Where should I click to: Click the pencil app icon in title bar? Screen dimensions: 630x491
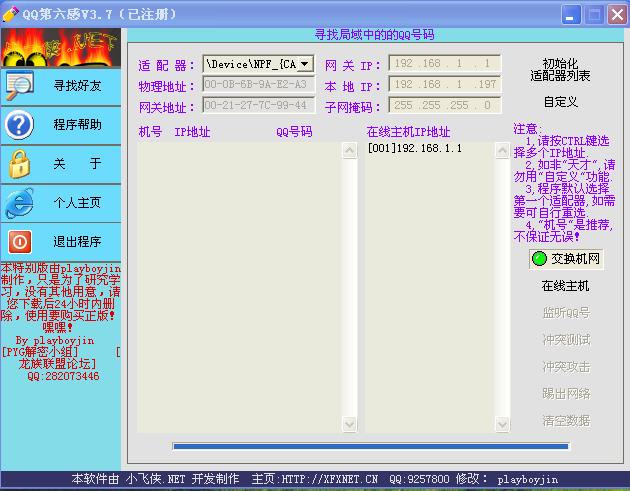click(10, 14)
